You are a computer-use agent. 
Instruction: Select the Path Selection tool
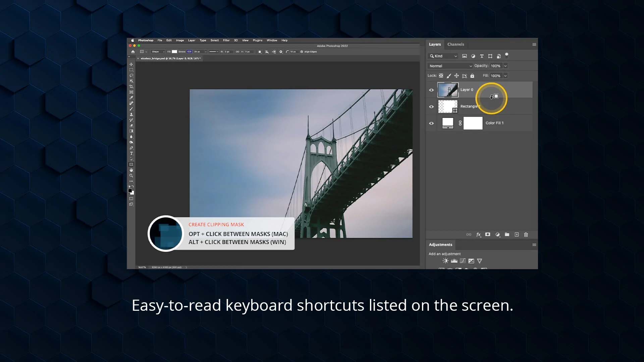(x=131, y=159)
